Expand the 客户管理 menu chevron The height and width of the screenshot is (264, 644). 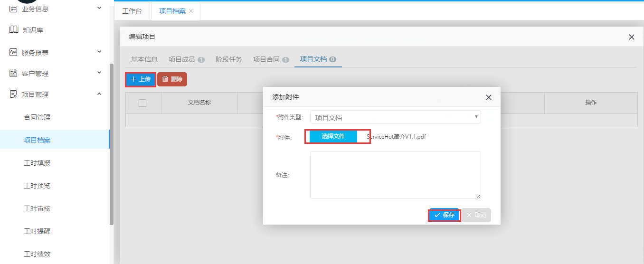pyautogui.click(x=99, y=73)
